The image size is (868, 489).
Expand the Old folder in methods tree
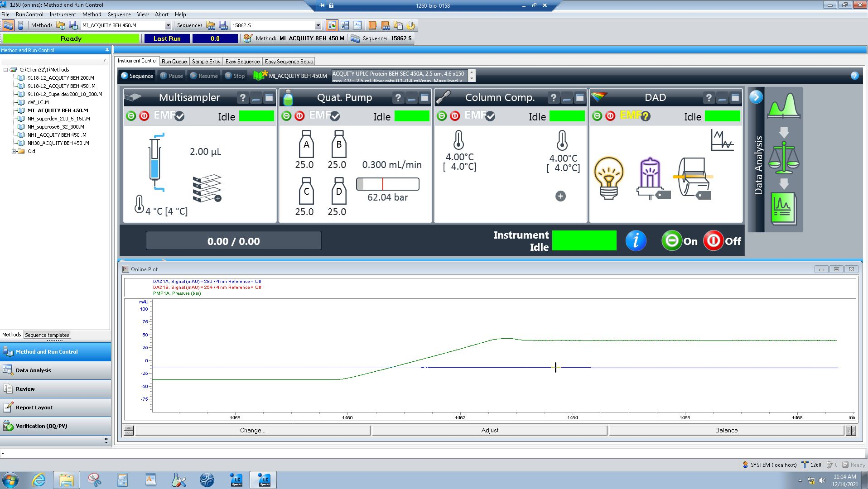tap(14, 151)
